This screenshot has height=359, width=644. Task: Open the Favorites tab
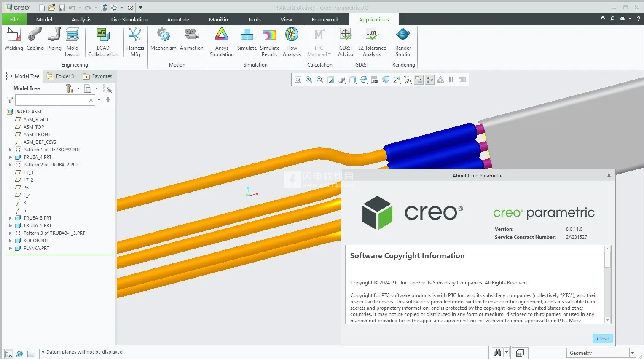coord(98,76)
